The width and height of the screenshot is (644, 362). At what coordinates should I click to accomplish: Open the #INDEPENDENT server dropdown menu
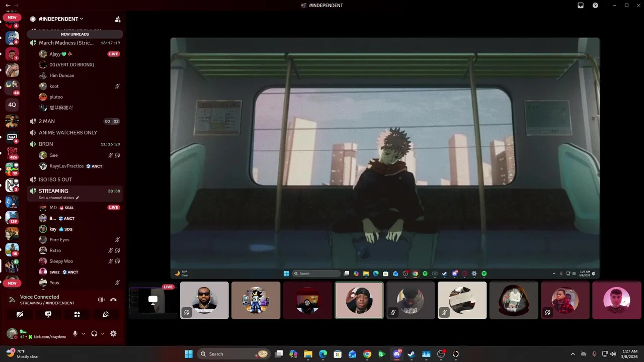(x=61, y=19)
